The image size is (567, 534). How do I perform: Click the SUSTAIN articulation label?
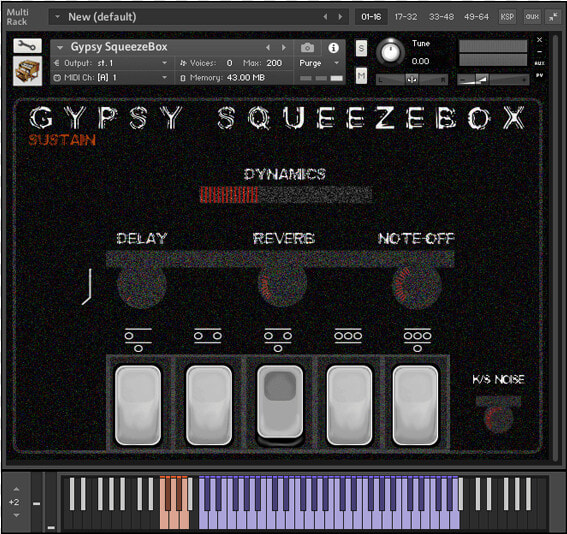coord(62,140)
